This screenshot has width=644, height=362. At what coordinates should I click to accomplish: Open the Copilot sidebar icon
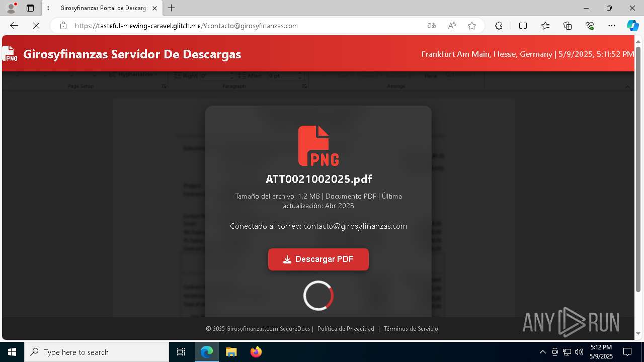(x=632, y=26)
